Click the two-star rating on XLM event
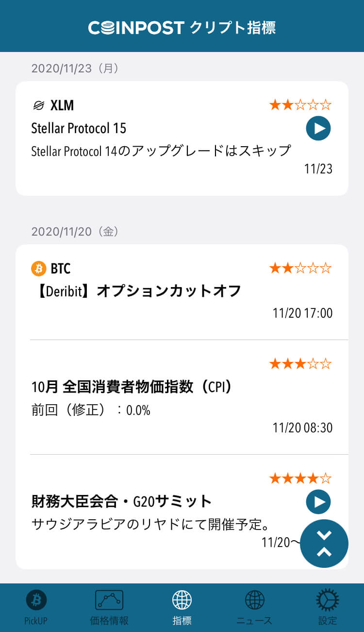The image size is (364, 632). click(300, 104)
